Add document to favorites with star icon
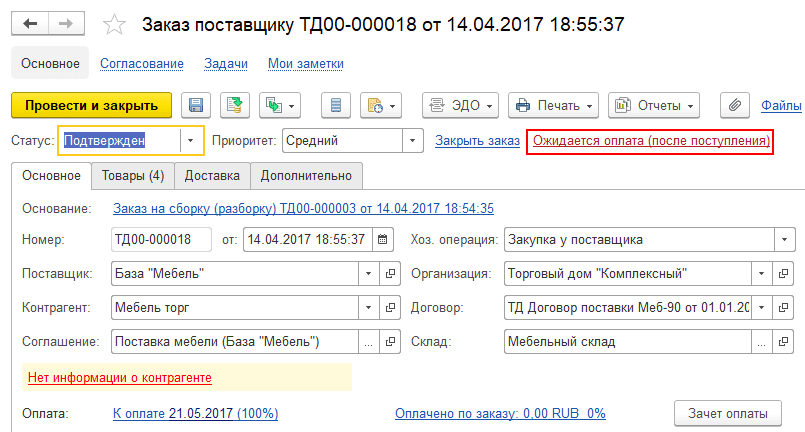805x432 pixels. click(114, 24)
